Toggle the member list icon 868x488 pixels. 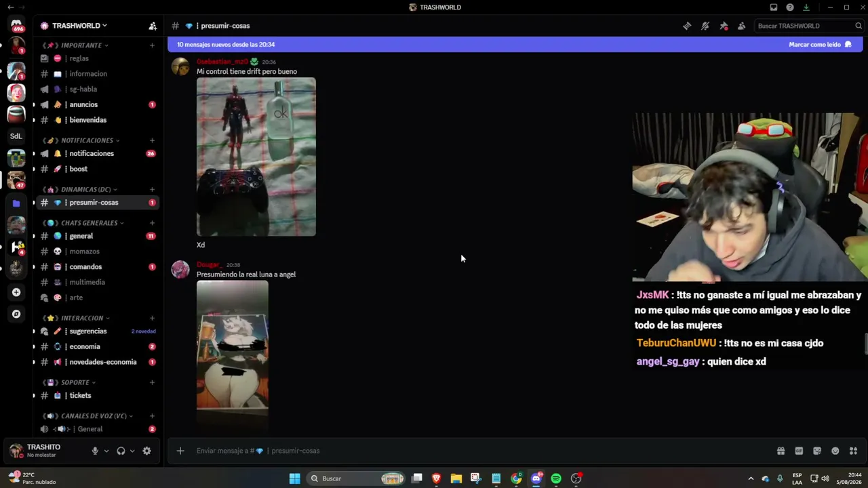coord(742,26)
